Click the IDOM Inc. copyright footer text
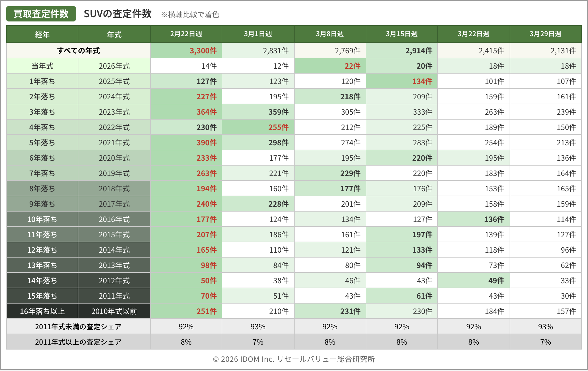The image size is (588, 371). coord(294,359)
